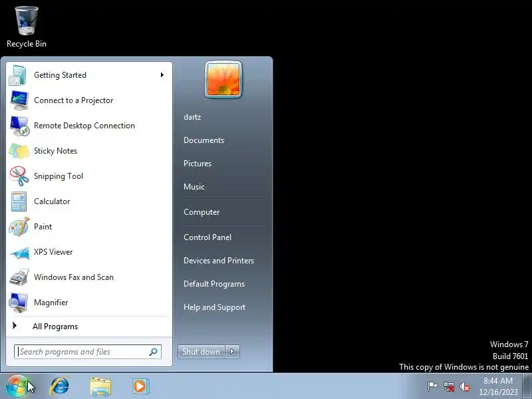Open Music library link
532x399 pixels.
[194, 187]
